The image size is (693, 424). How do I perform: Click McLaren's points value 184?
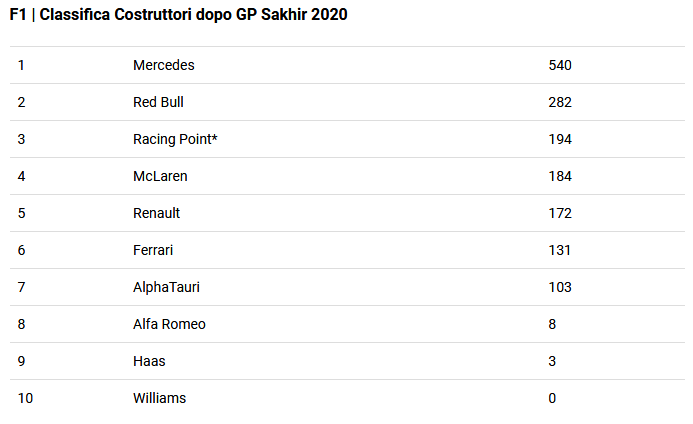coord(560,176)
